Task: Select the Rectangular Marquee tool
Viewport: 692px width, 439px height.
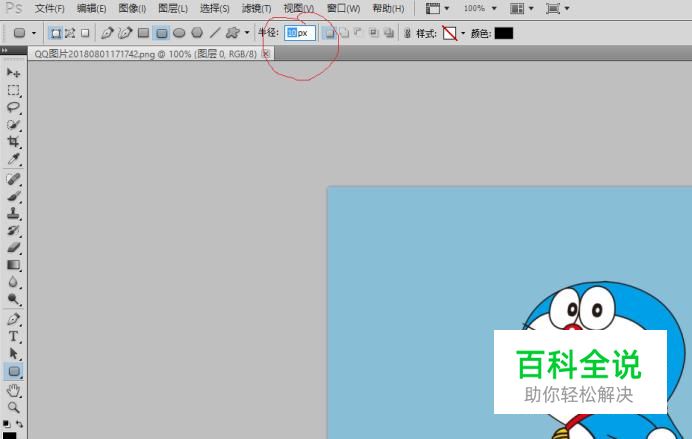Action: (13, 90)
